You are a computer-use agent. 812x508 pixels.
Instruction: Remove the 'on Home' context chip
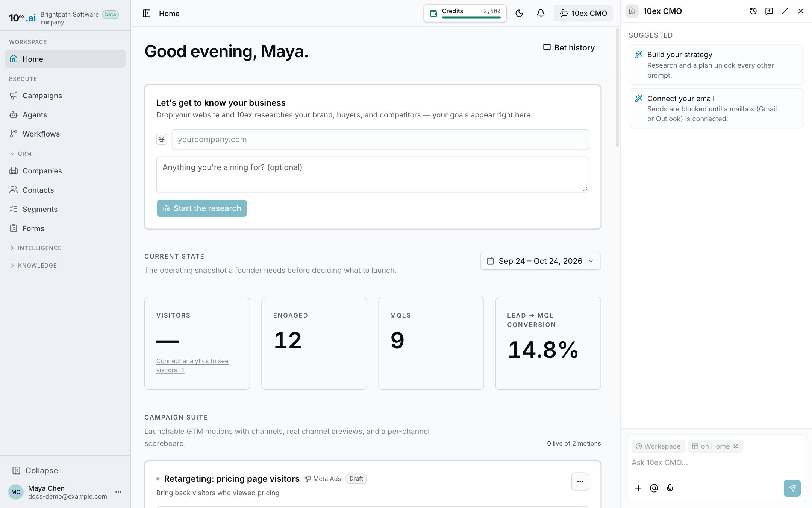click(x=736, y=446)
